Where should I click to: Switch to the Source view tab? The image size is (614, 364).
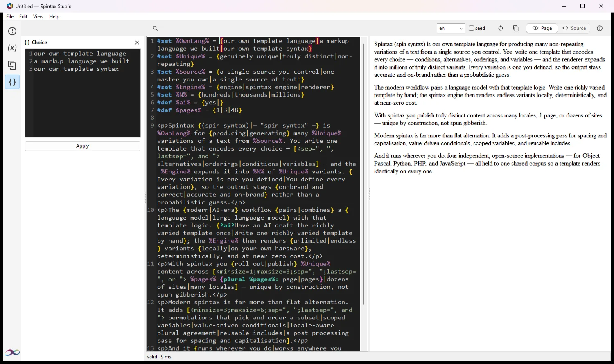[x=574, y=28]
